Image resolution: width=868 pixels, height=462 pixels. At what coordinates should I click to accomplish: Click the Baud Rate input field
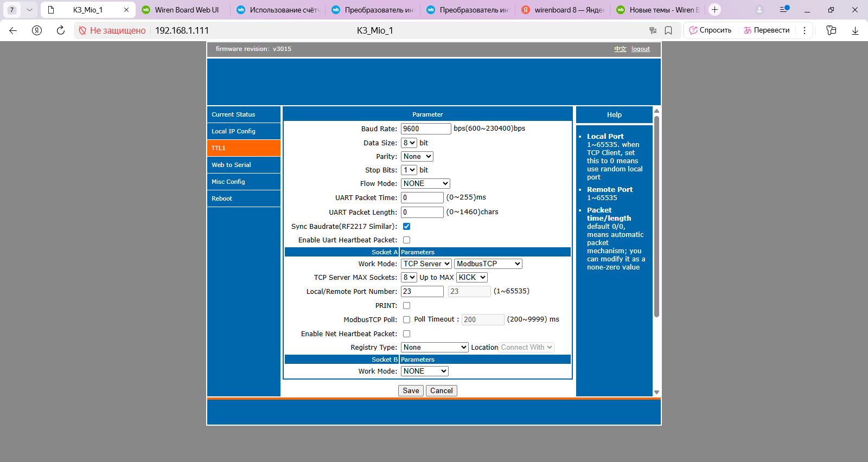point(425,129)
